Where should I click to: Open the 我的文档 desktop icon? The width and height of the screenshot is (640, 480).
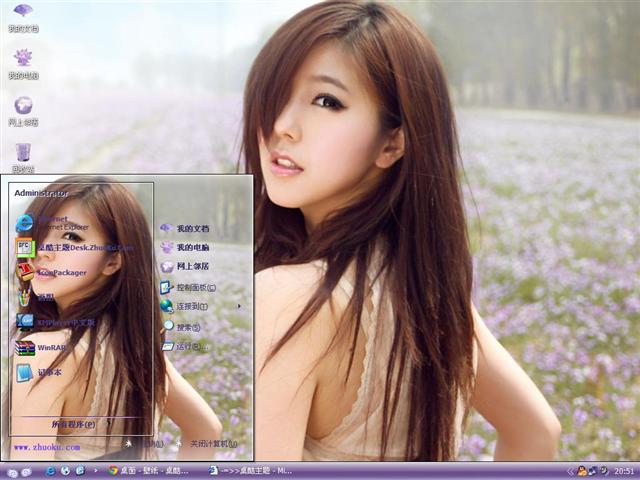23,18
